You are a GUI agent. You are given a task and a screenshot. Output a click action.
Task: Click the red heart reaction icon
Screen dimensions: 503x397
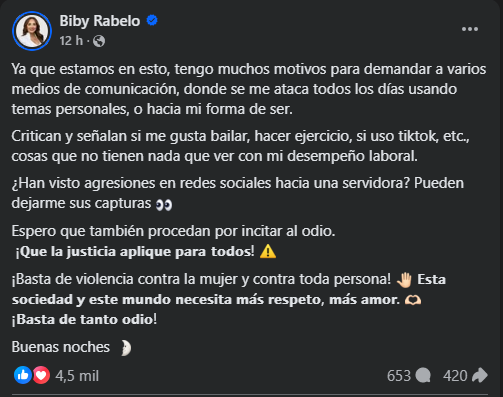coord(41,375)
